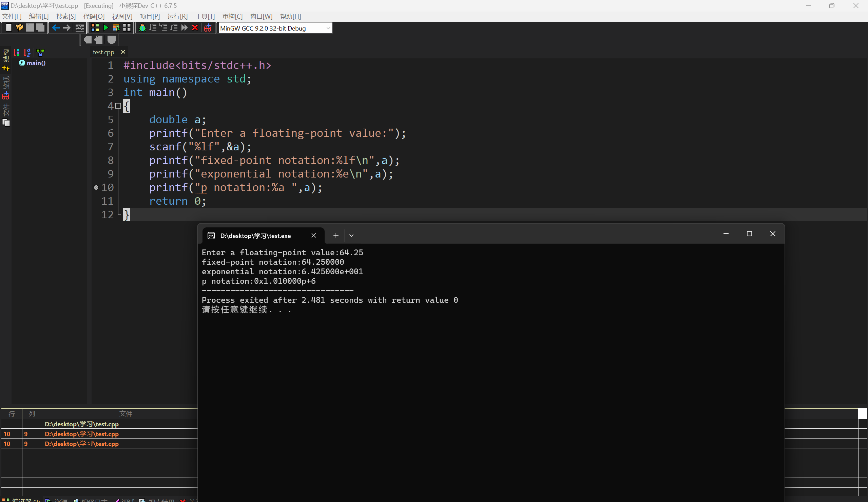Viewport: 868px width, 502px height.
Task: Click the Reformat code icon
Action: 80,28
